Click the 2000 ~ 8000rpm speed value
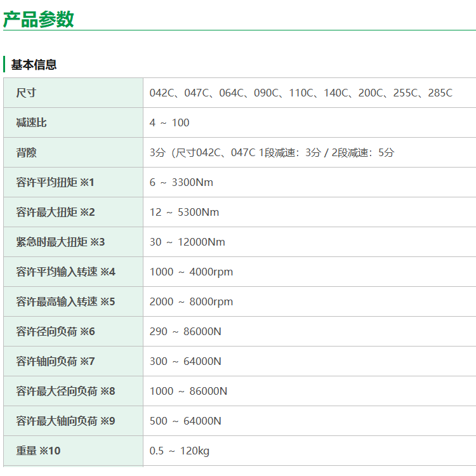This screenshot has height=476, width=476. pyautogui.click(x=191, y=301)
